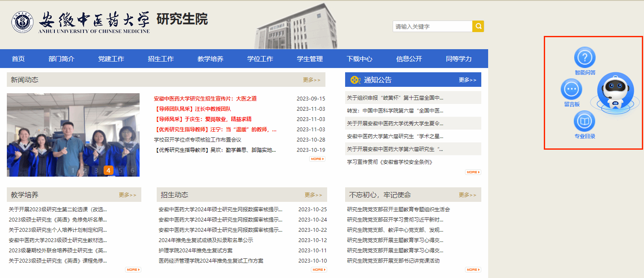
Task: Open the 招生工作 navigation menu
Action: 161,59
